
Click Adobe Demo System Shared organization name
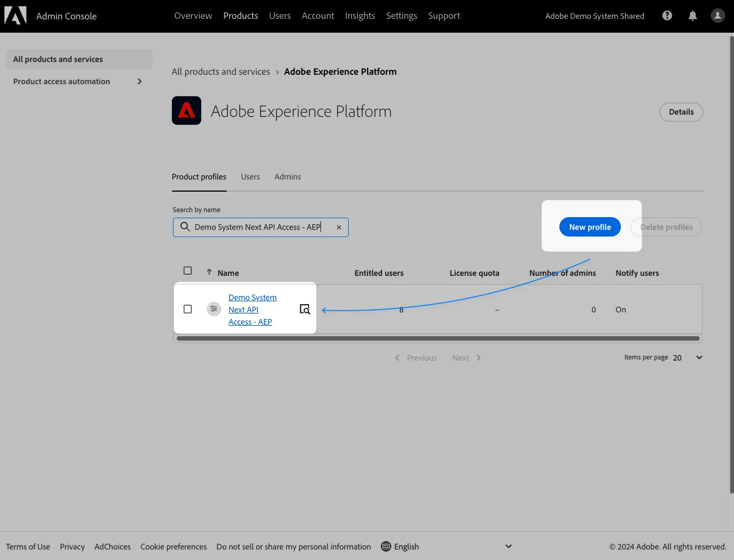click(595, 16)
